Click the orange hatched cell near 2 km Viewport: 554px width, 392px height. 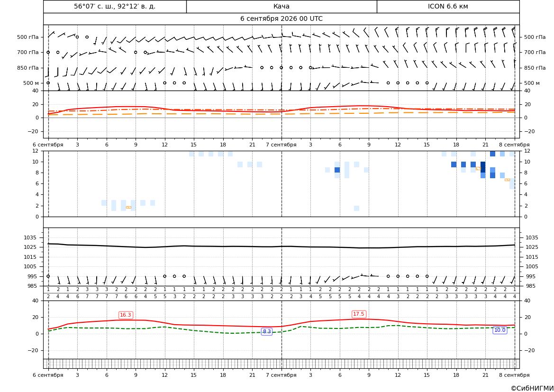128,207
